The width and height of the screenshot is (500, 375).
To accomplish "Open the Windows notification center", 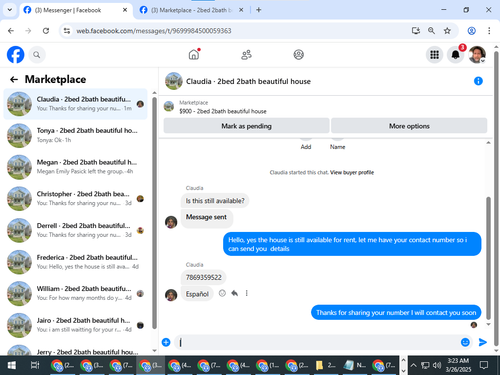I will [484, 365].
